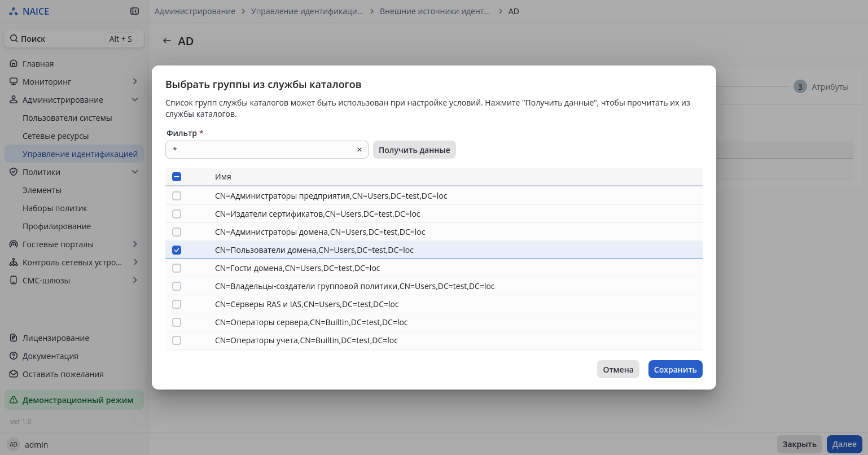Click the Отмена button in dialog
Screen dimensions: 868x455
[618, 370]
